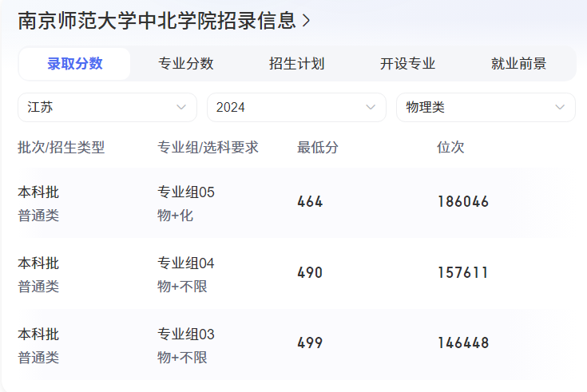The height and width of the screenshot is (392, 587).
Task: Click the 物+化 subject requirement
Action: (x=175, y=216)
